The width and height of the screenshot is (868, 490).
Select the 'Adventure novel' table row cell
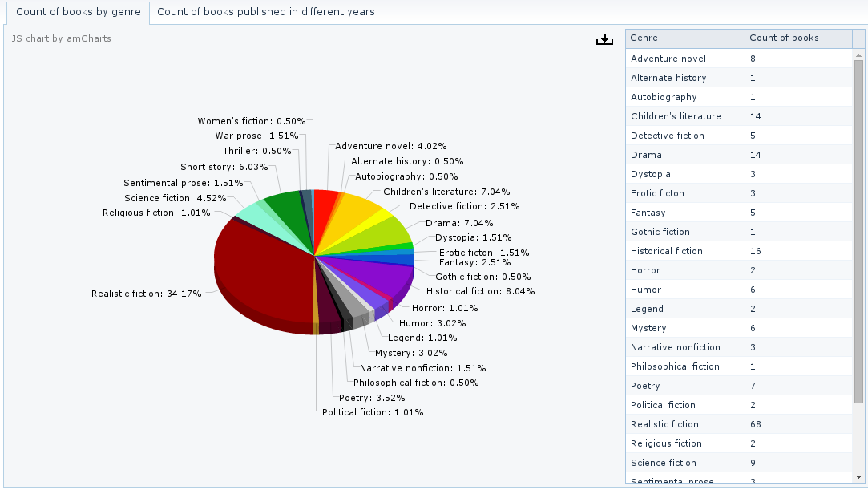(x=685, y=59)
